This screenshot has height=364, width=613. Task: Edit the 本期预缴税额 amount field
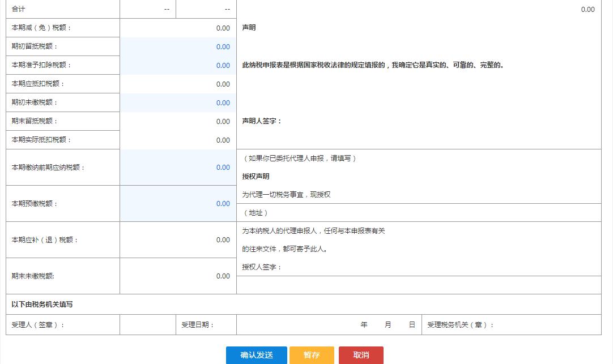pos(178,204)
